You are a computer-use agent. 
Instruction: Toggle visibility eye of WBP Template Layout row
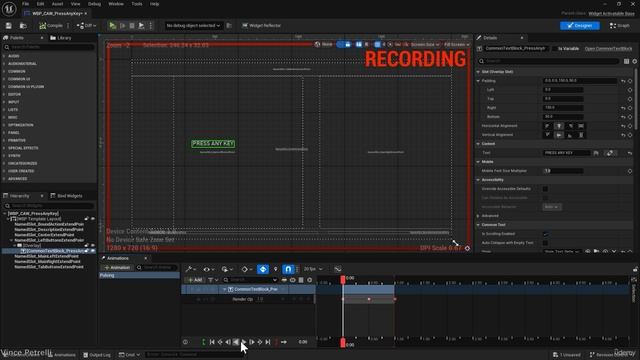pyautogui.click(x=93, y=219)
